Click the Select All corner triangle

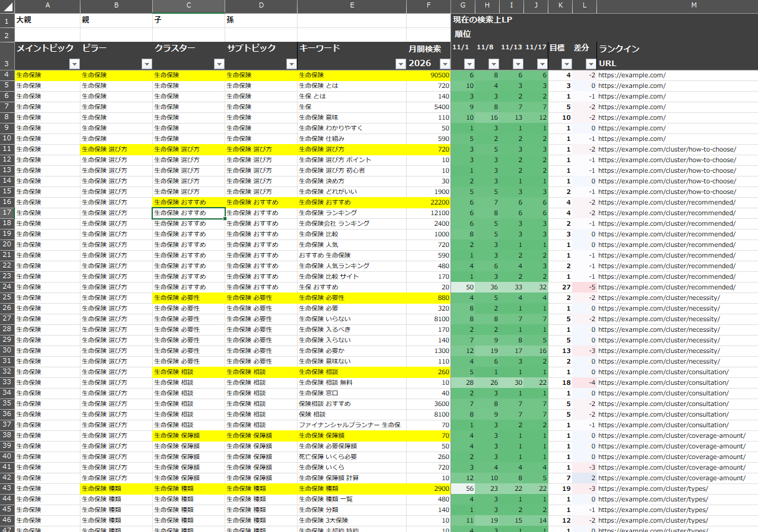click(x=7, y=6)
